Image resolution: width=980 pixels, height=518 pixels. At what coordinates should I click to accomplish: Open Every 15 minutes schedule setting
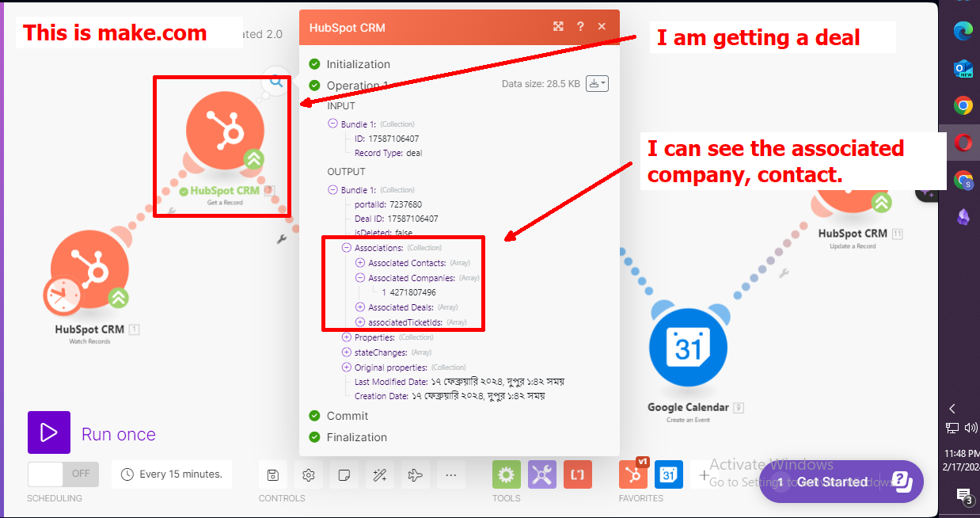[x=172, y=474]
